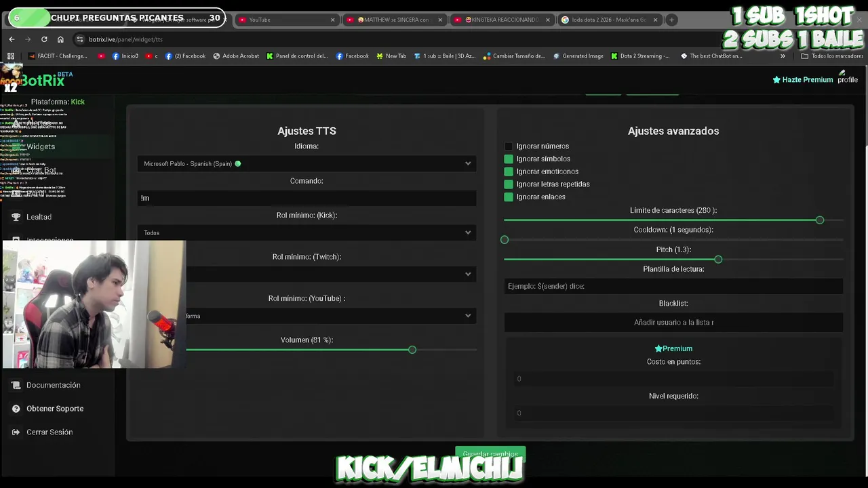Image resolution: width=868 pixels, height=488 pixels.
Task: Open the Panel de control del... bookmark
Action: click(297, 56)
